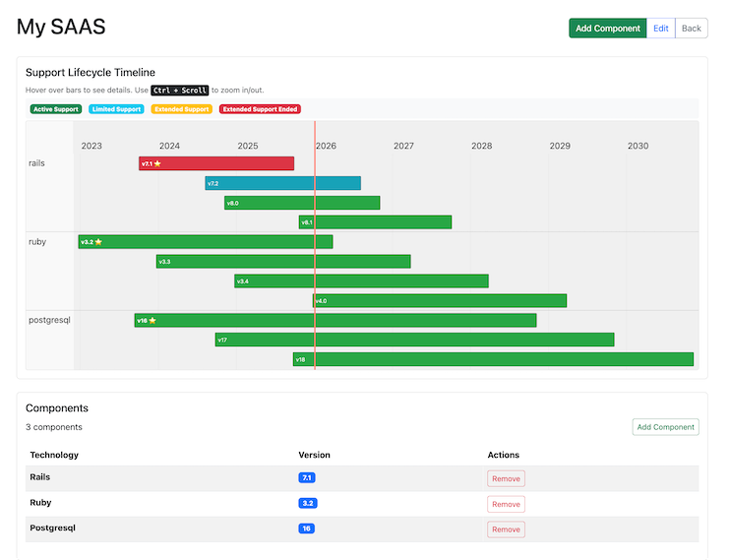Click the Actions column header

(504, 455)
